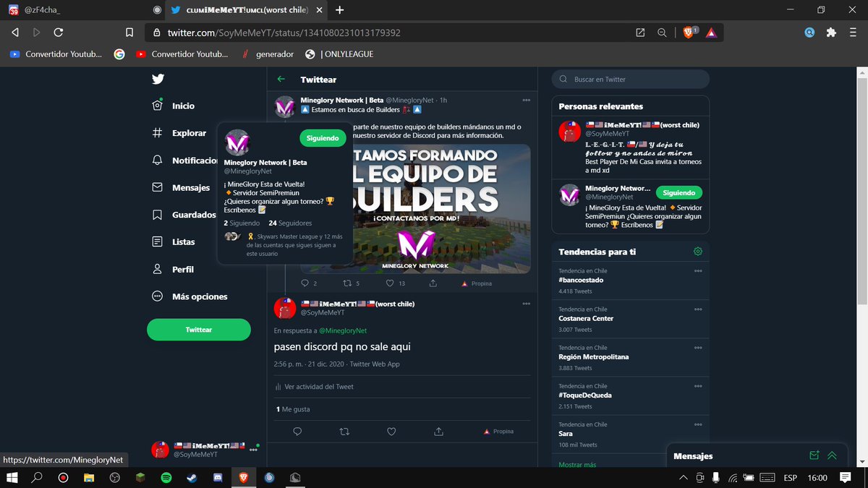
Task: Open browser menu hamburger icon
Action: [x=853, y=33]
